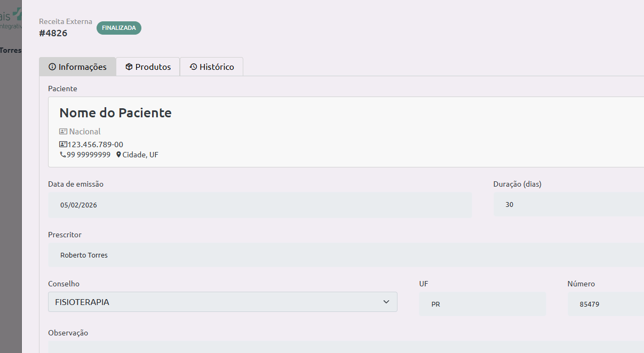Screen dimensions: 644x353
Task: Click the Prescritor field with Roberto Torres
Action: click(346, 255)
